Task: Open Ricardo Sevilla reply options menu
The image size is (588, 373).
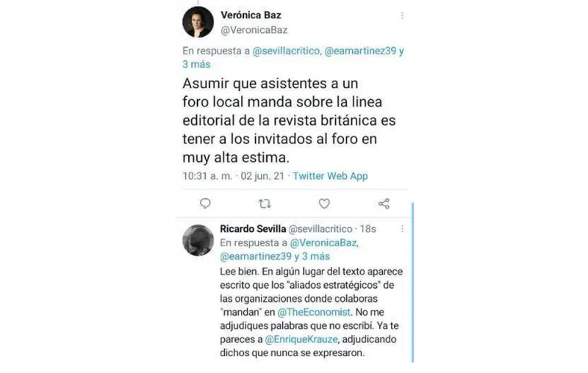Action: [x=402, y=228]
